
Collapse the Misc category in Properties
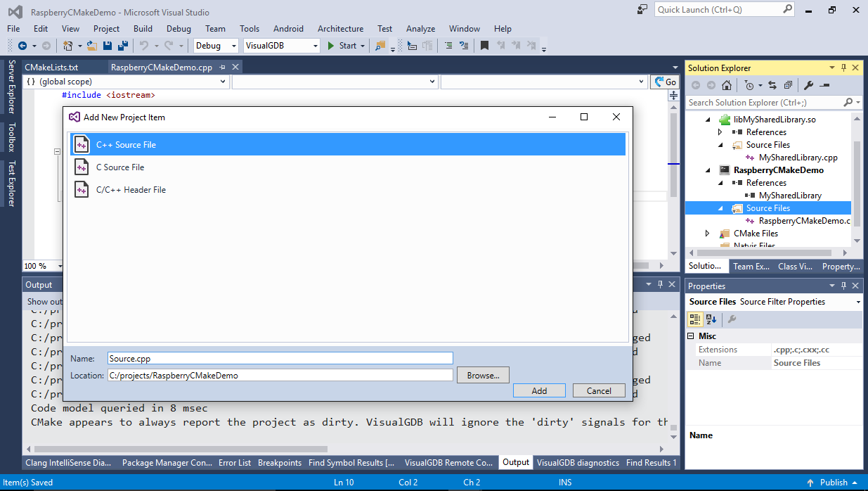click(692, 336)
